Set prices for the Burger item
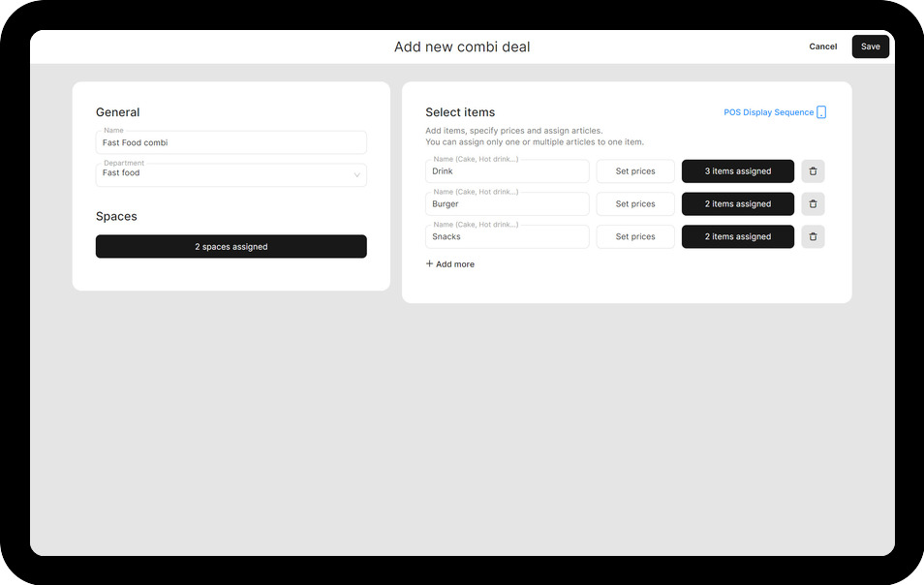 coord(635,203)
